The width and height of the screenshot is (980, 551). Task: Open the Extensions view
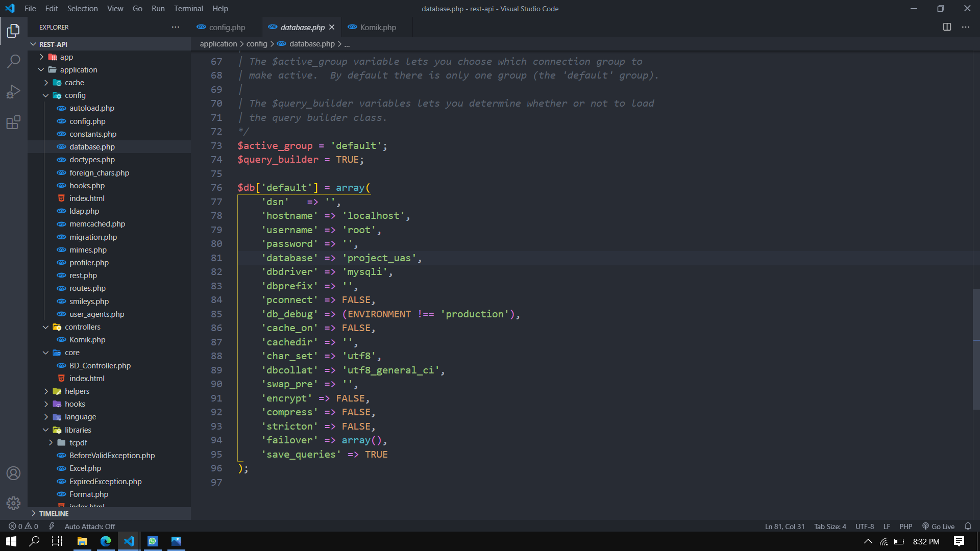(x=13, y=122)
